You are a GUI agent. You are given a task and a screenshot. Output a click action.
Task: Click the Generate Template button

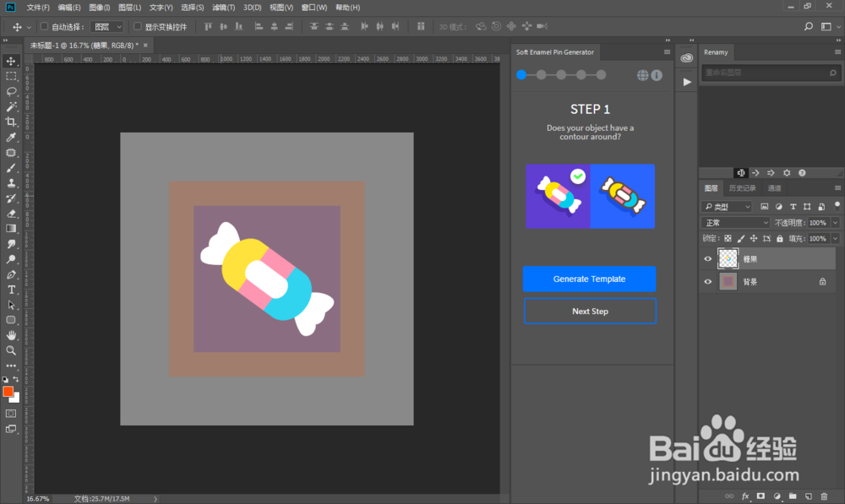point(590,279)
